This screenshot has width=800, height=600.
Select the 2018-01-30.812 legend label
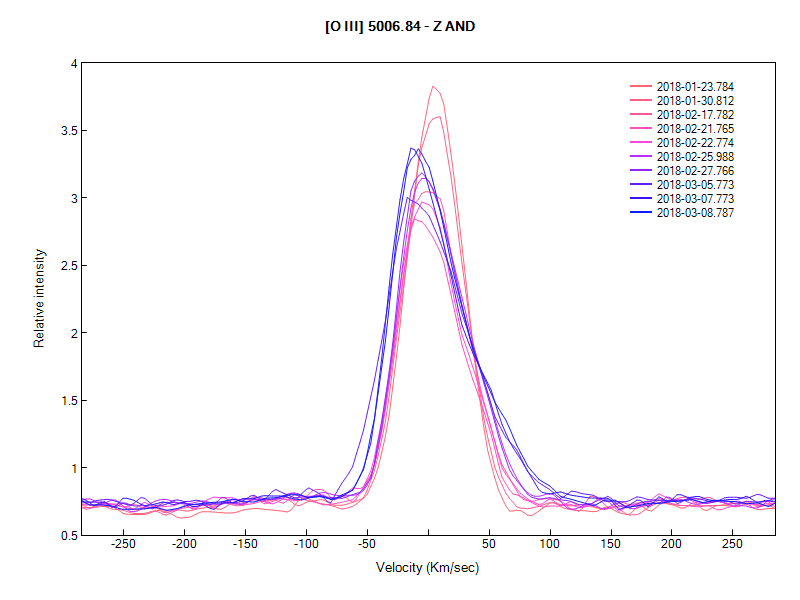[x=695, y=101]
